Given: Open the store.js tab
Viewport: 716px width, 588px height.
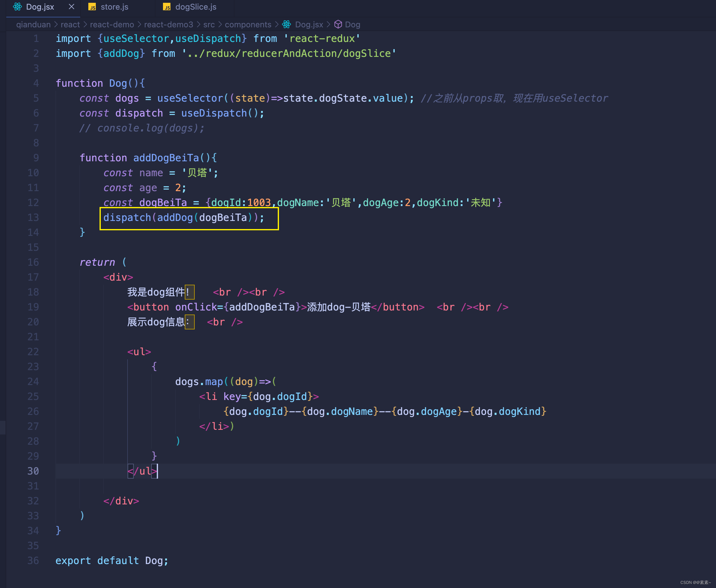Looking at the screenshot, I should click(x=114, y=7).
